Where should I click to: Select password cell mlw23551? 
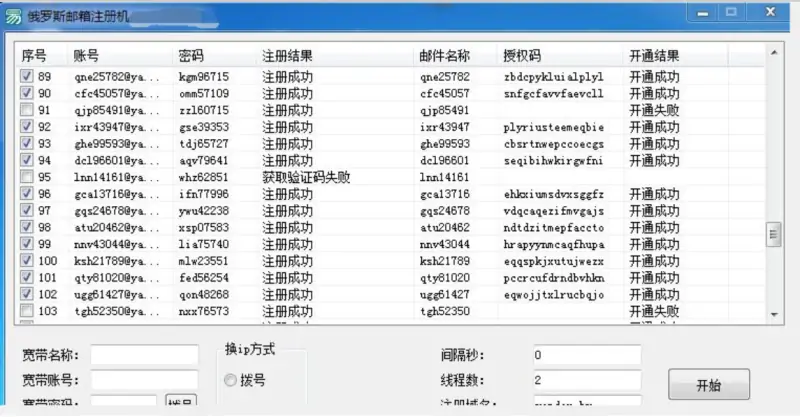pos(204,261)
